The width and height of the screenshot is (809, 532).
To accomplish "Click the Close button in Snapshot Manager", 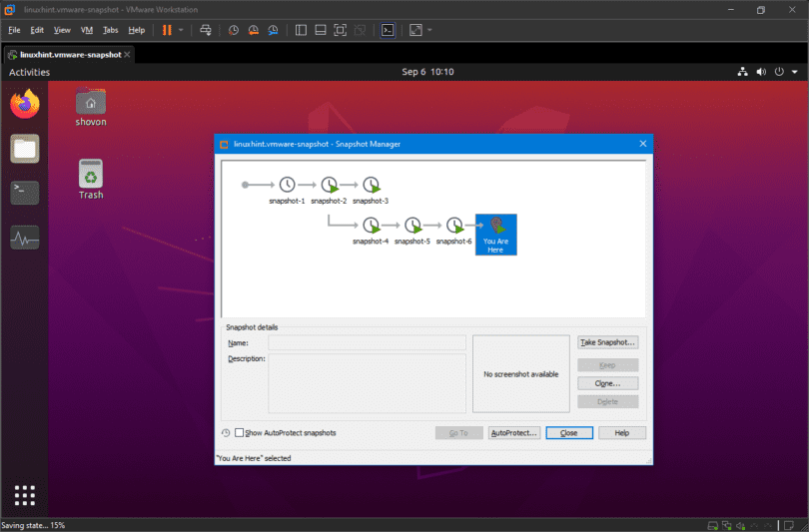I will tap(569, 433).
